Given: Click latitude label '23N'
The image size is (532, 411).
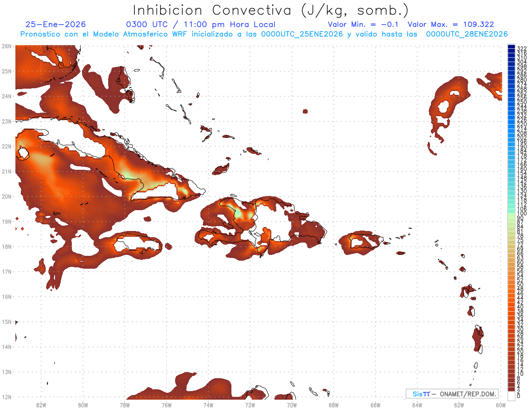Looking at the screenshot, I should pos(7,121).
